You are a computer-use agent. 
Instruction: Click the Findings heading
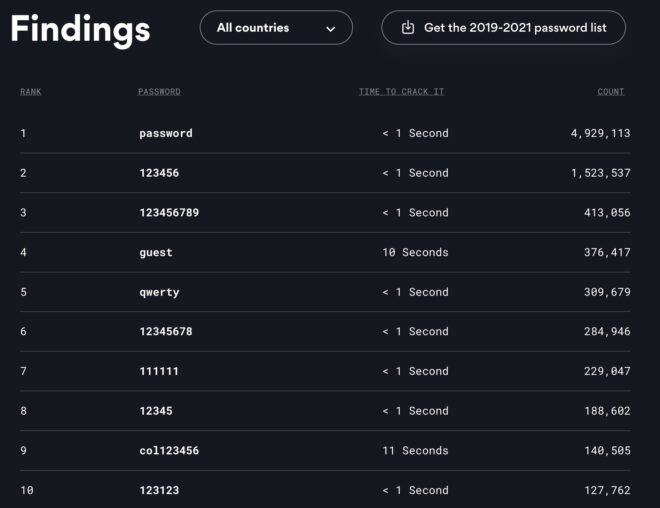pyautogui.click(x=80, y=29)
